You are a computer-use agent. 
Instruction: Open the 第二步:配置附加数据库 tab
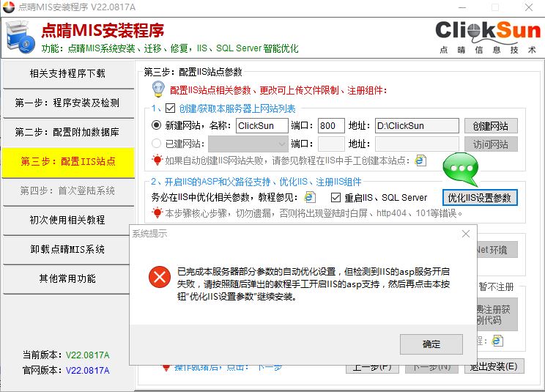coord(67,132)
